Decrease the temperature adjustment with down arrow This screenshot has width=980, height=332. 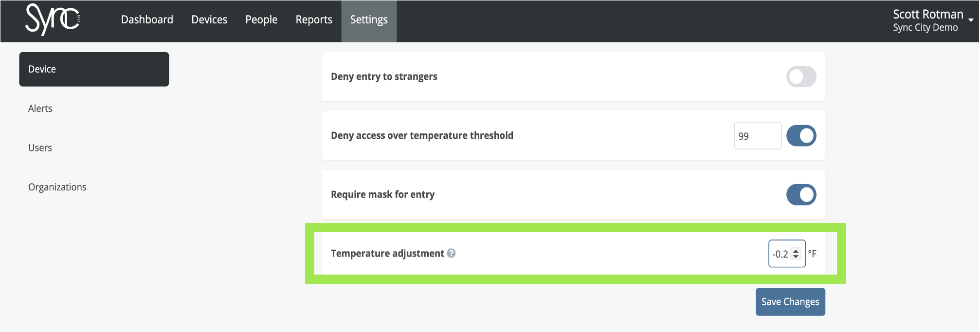[796, 257]
